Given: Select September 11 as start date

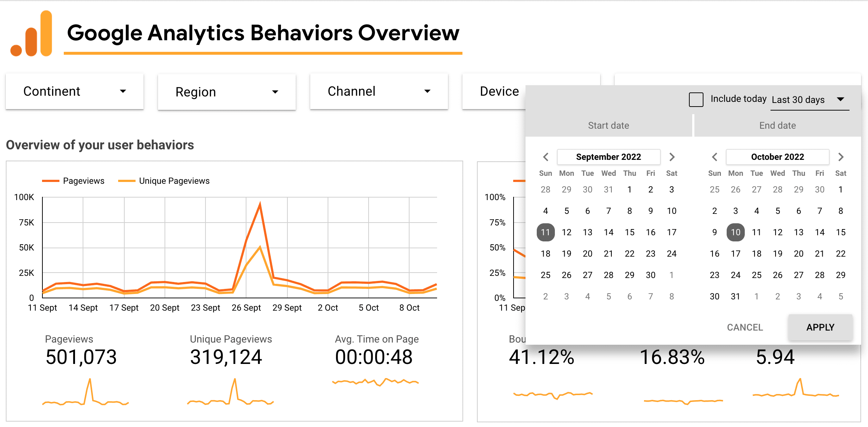Looking at the screenshot, I should point(545,232).
